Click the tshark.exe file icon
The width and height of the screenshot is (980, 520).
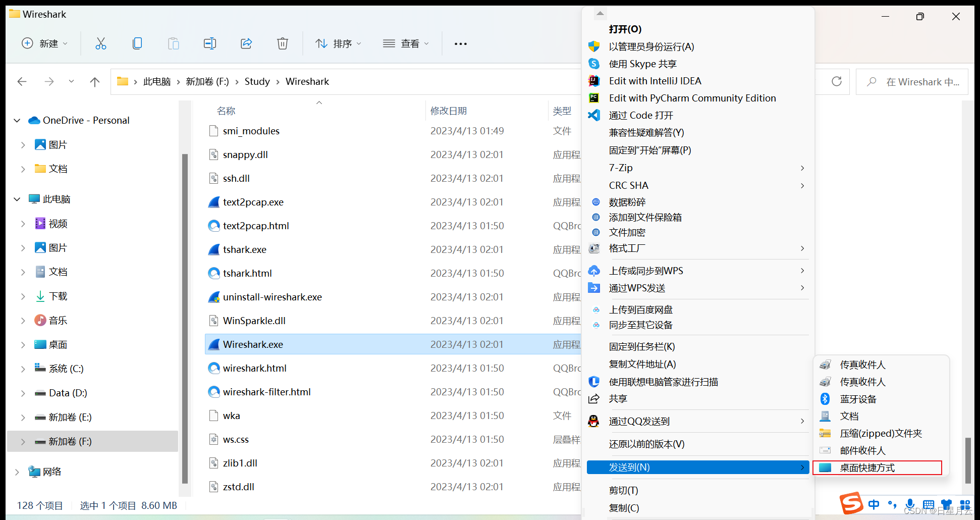[214, 249]
